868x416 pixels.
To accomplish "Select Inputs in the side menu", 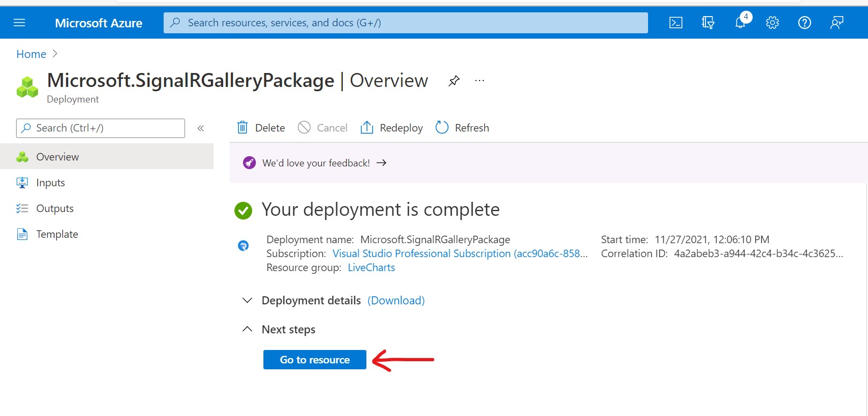I will [50, 183].
